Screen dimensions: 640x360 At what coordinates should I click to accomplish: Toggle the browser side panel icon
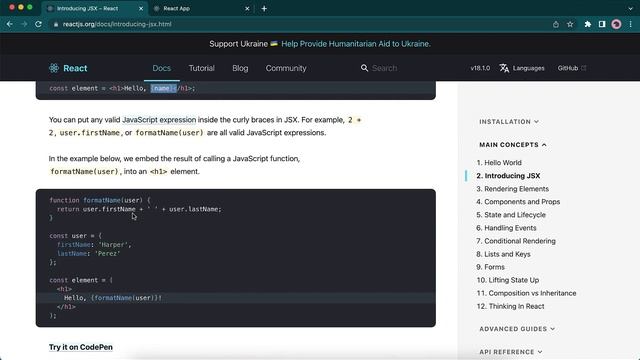pos(602,24)
